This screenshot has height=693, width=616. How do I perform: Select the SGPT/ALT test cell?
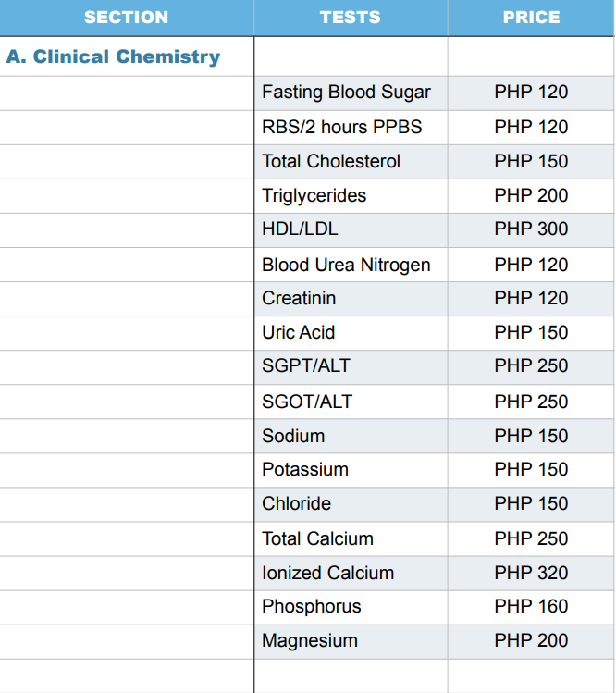tap(306, 365)
